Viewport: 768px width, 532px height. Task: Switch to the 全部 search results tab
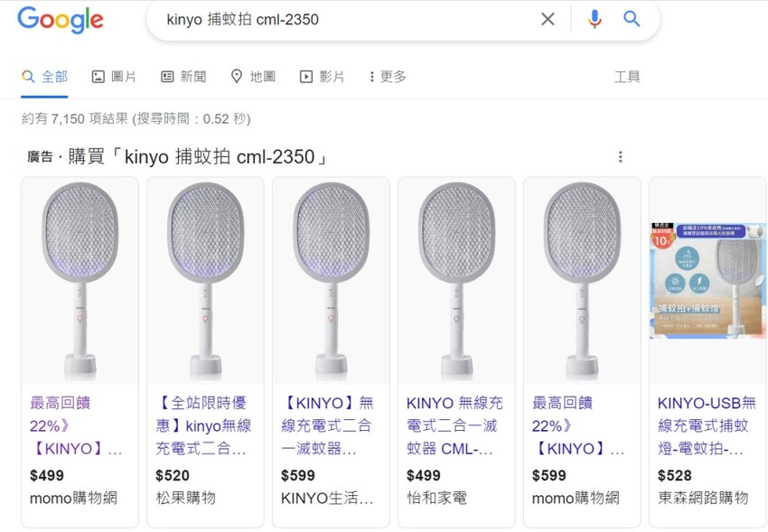click(43, 76)
